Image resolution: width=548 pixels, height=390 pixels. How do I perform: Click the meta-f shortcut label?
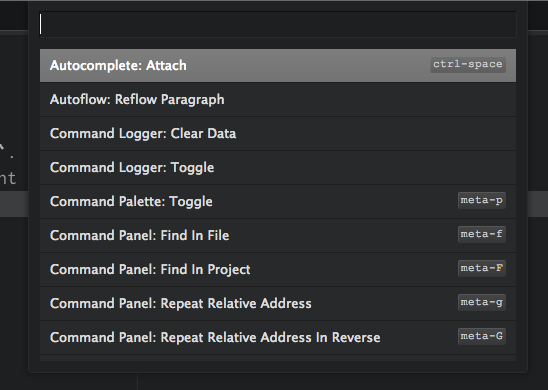tap(482, 234)
